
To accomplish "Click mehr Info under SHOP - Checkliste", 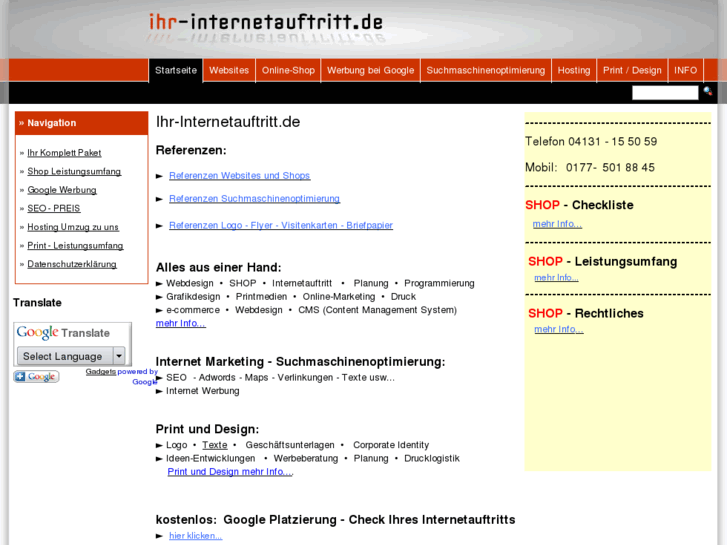I will point(557,224).
